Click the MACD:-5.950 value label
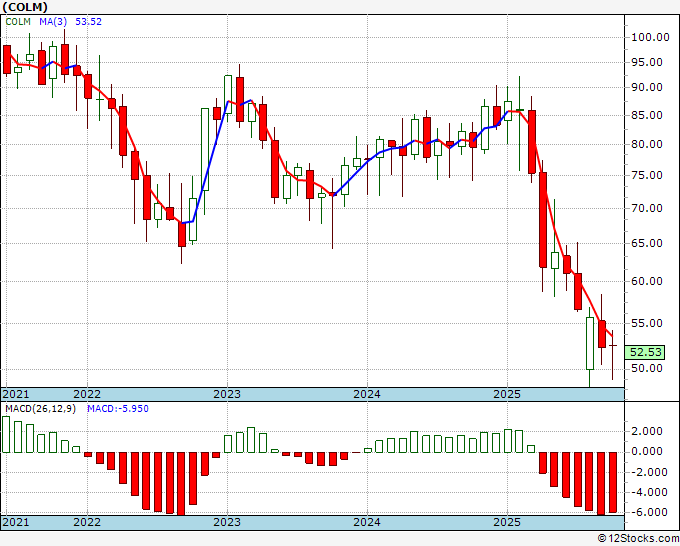 tap(118, 409)
